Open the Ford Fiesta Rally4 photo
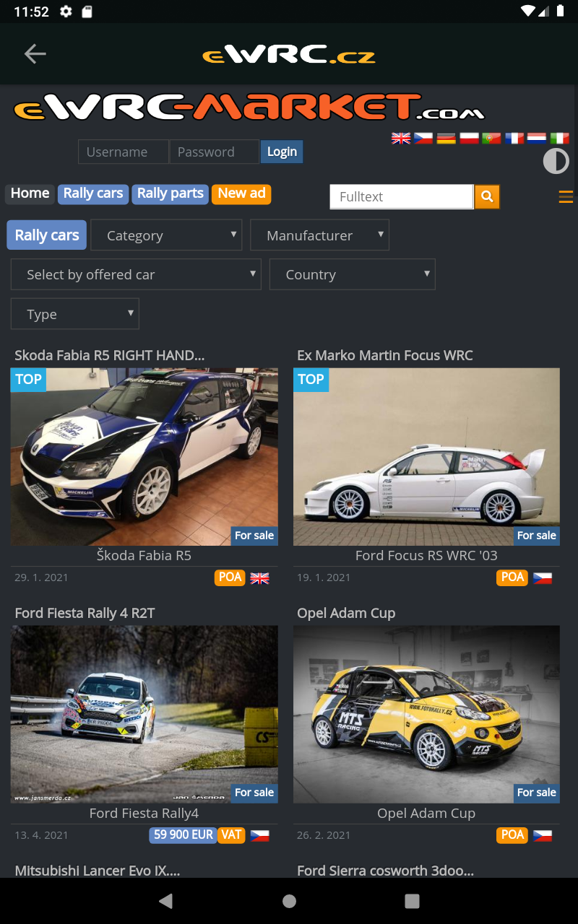The height and width of the screenshot is (924, 578). tap(144, 714)
